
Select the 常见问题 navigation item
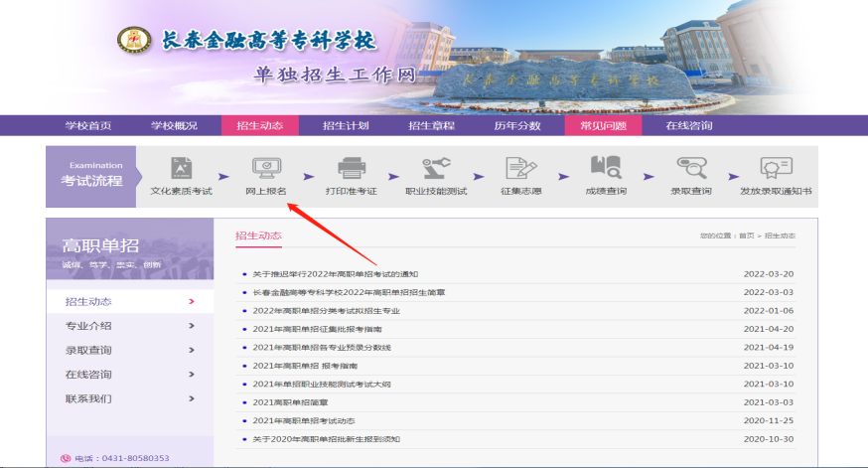point(604,126)
